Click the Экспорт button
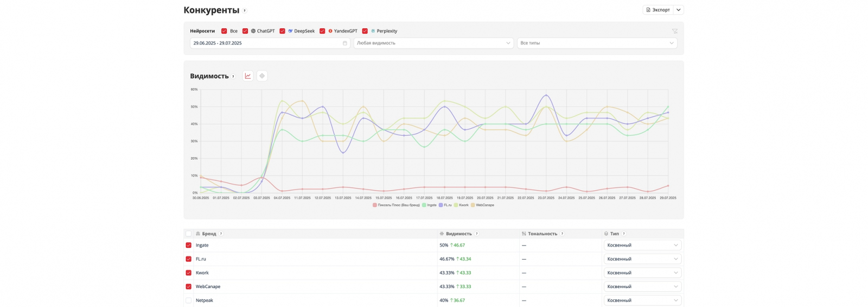Viewport: 868px width, 307px height. (658, 10)
